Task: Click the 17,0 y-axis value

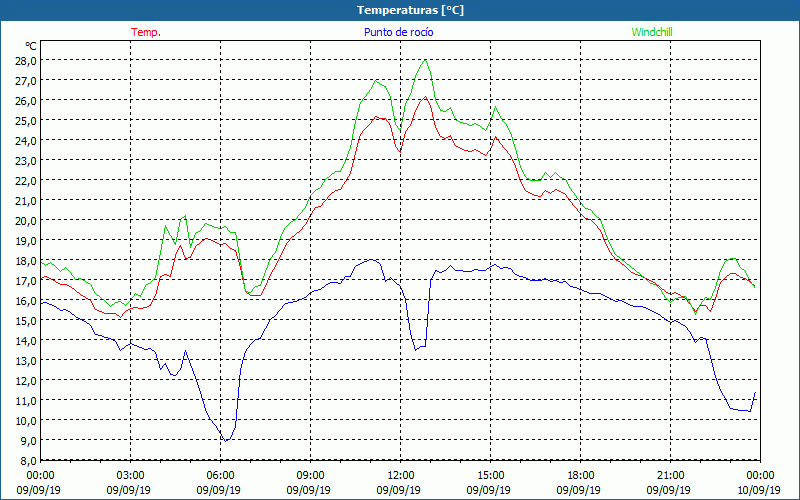Action: (27, 281)
